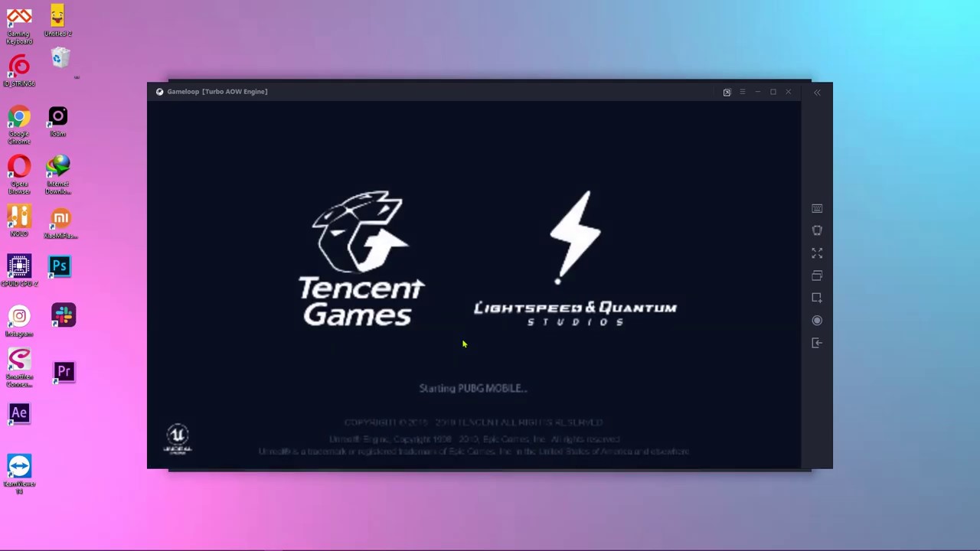Click the pop-out icon in Gameloop title bar
This screenshot has width=980, height=551.
[727, 92]
